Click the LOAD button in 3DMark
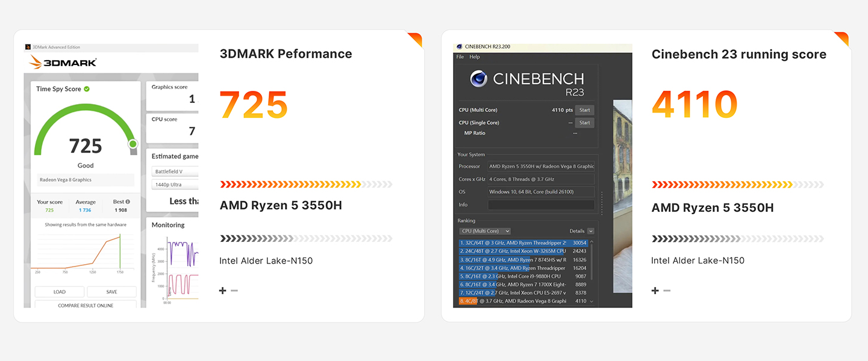868x361 pixels. click(59, 292)
